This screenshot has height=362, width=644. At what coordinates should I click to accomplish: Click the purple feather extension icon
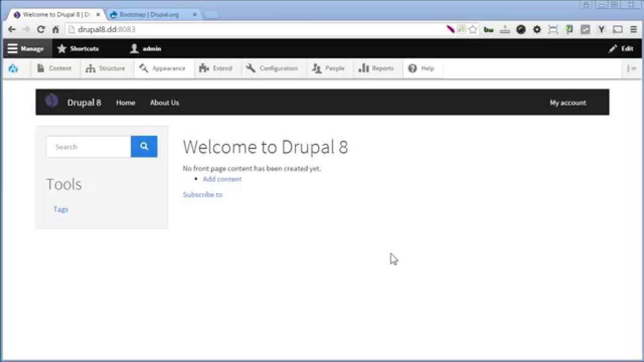tap(451, 30)
